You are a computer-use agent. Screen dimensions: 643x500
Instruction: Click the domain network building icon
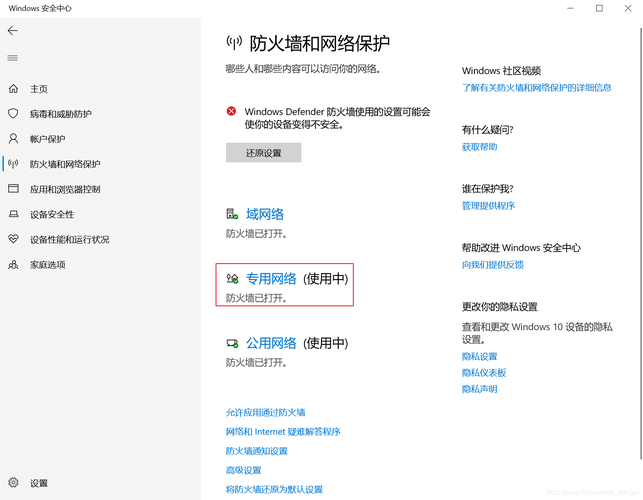232,214
